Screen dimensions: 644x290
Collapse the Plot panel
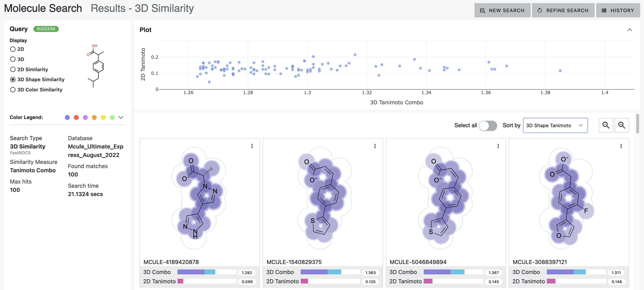629,30
